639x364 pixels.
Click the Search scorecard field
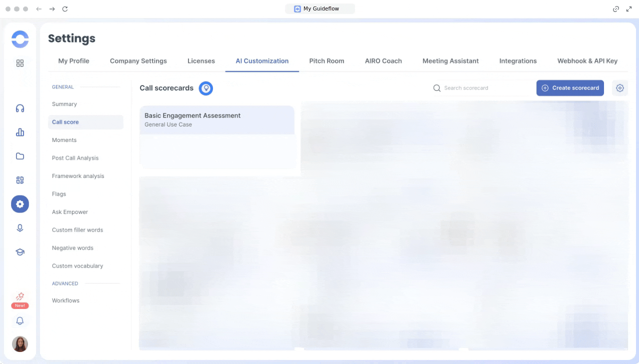coord(482,88)
